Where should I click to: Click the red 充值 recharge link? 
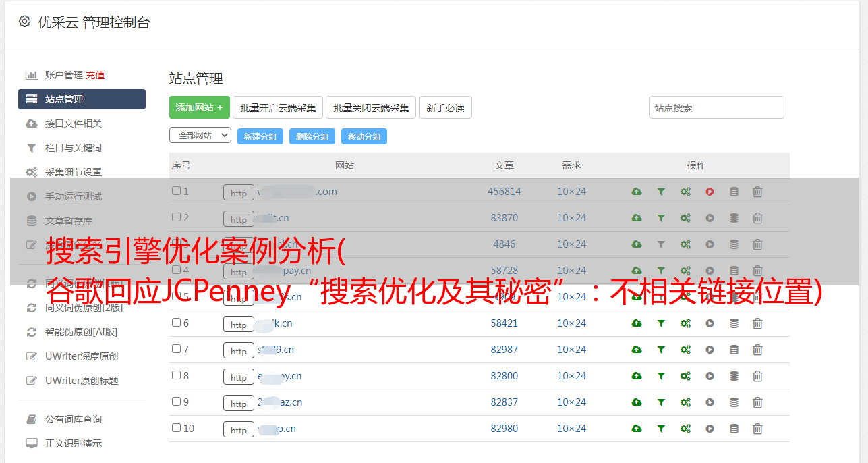click(x=95, y=75)
